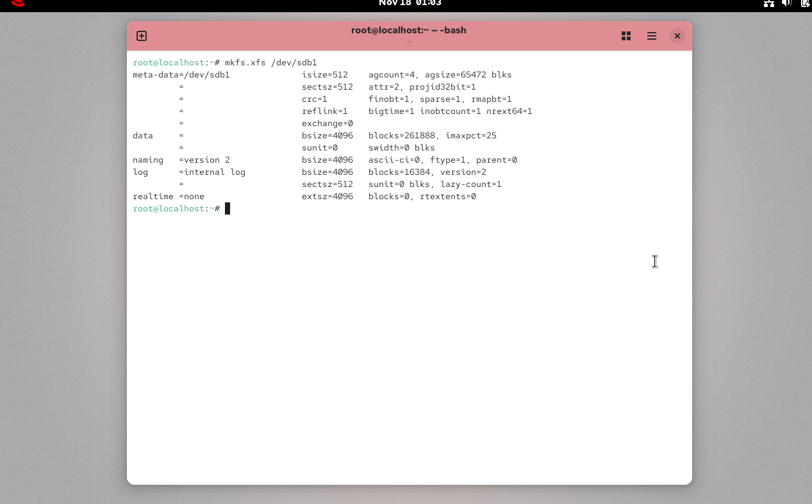Click the blocks=0, rtextents=0 text

point(422,197)
